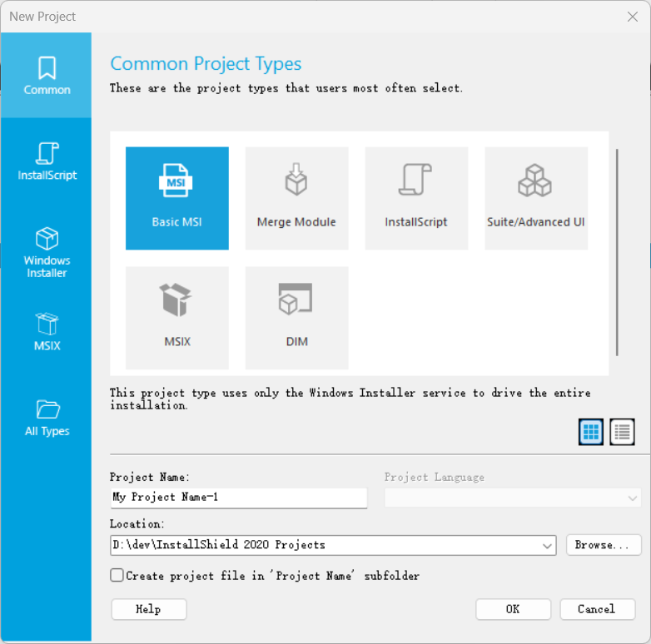Select the Common category in sidebar

coord(46,75)
